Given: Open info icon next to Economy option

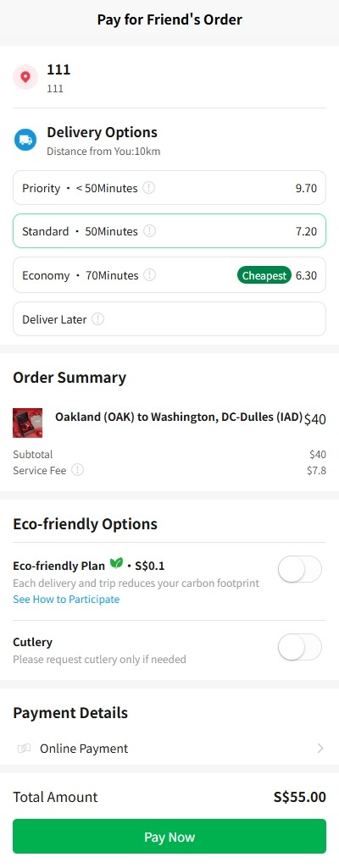Looking at the screenshot, I should pos(149,274).
